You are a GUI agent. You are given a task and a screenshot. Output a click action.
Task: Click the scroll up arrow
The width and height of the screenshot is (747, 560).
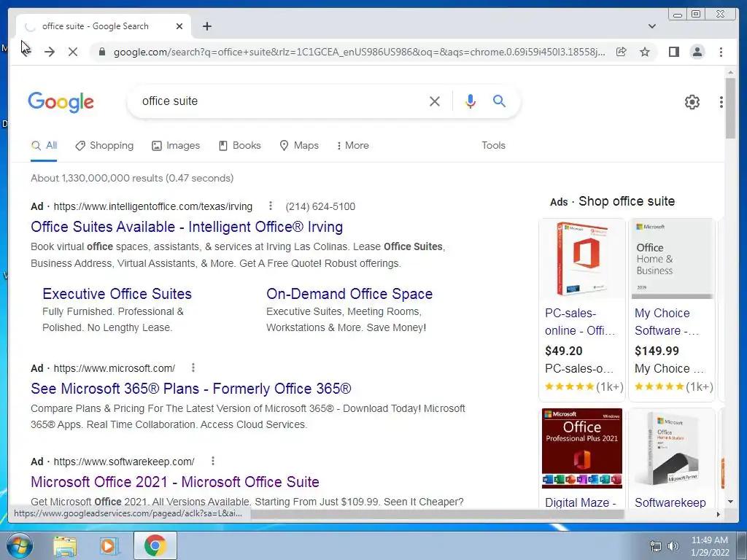click(730, 72)
